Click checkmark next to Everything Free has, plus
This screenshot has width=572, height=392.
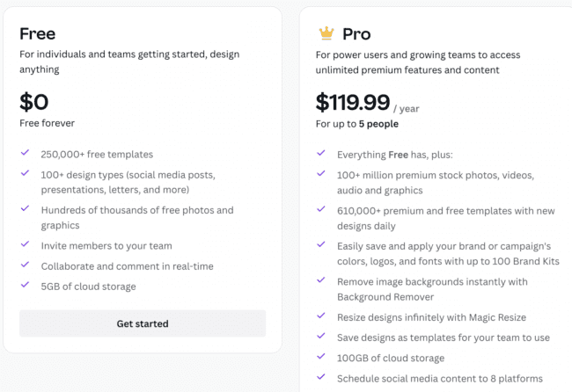click(x=321, y=153)
